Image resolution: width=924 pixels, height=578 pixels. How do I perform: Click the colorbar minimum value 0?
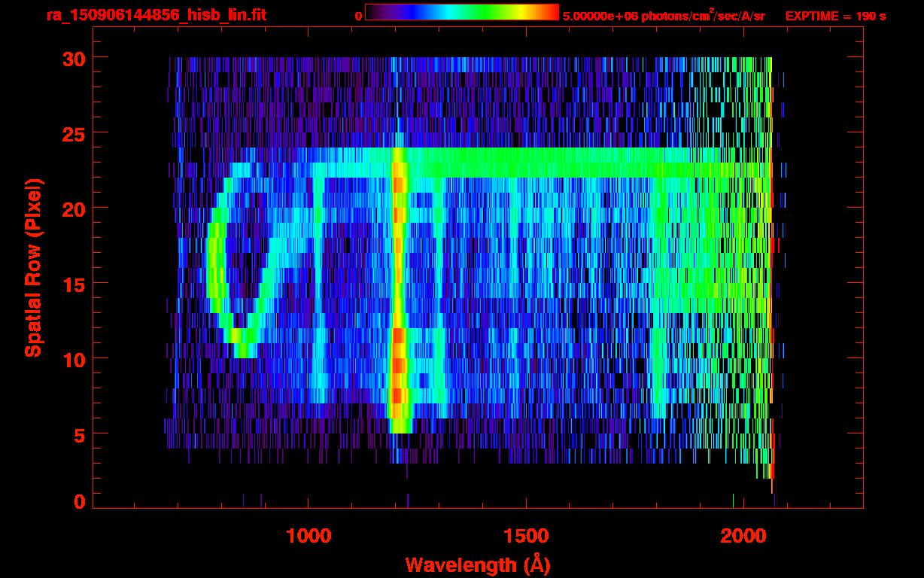[x=358, y=15]
